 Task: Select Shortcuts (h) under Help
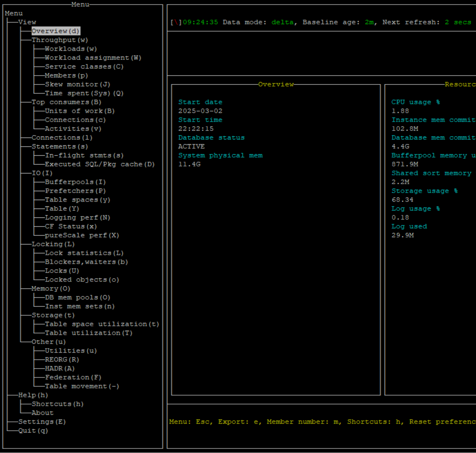coord(58,404)
